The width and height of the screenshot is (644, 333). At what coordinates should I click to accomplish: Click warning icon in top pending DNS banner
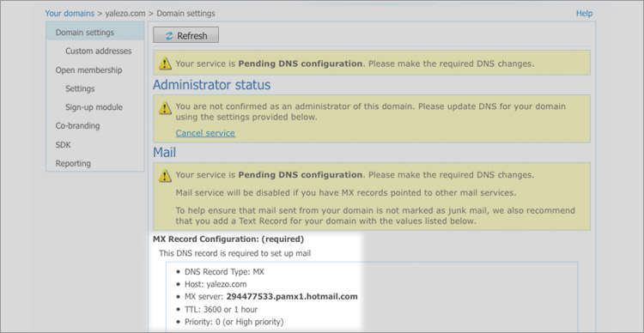[x=165, y=64]
